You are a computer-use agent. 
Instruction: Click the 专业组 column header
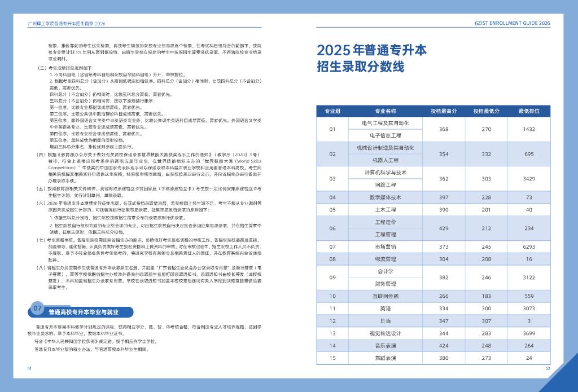tap(332, 111)
